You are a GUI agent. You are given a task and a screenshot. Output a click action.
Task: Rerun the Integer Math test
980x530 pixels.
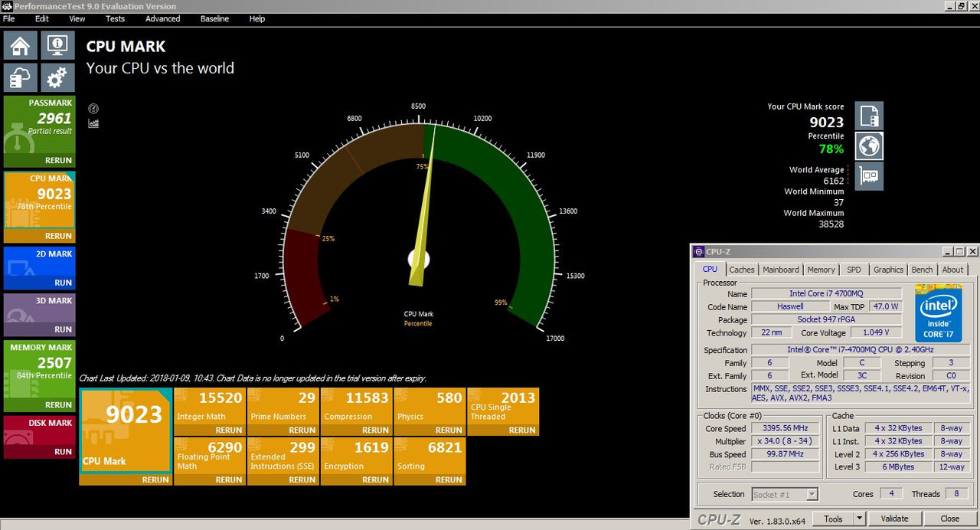click(x=228, y=430)
